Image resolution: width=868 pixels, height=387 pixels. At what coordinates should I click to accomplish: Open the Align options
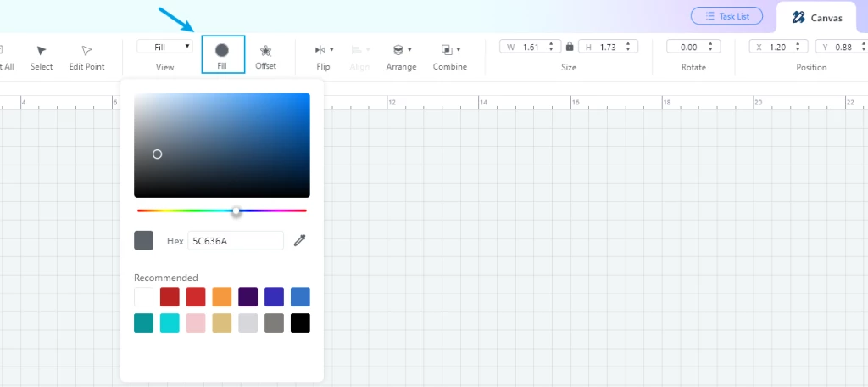click(x=359, y=58)
